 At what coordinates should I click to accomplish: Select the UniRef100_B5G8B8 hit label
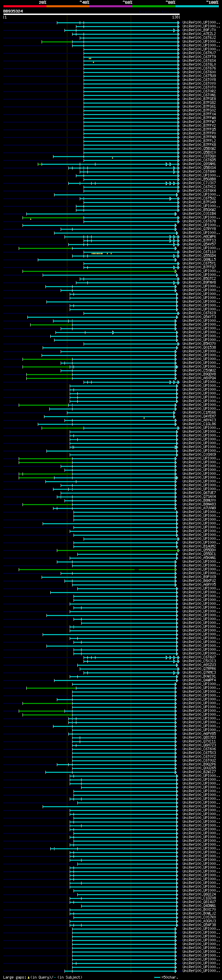tap(199, 179)
